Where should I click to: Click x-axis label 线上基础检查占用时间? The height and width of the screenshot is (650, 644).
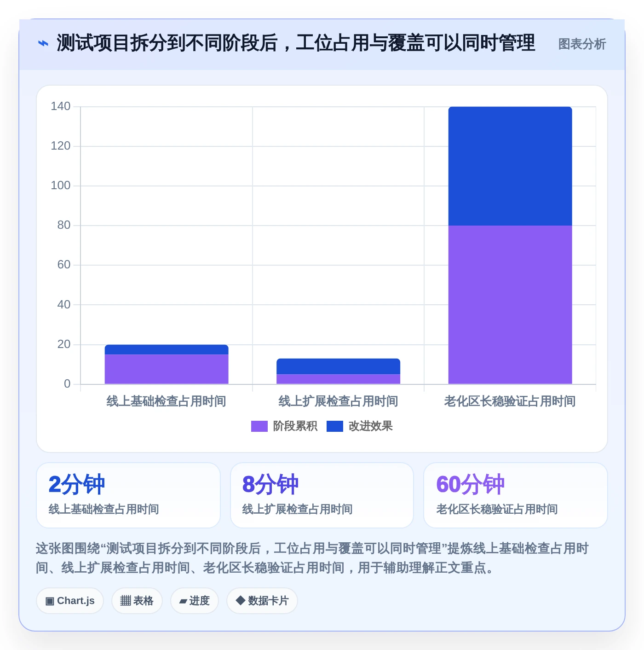click(x=167, y=401)
